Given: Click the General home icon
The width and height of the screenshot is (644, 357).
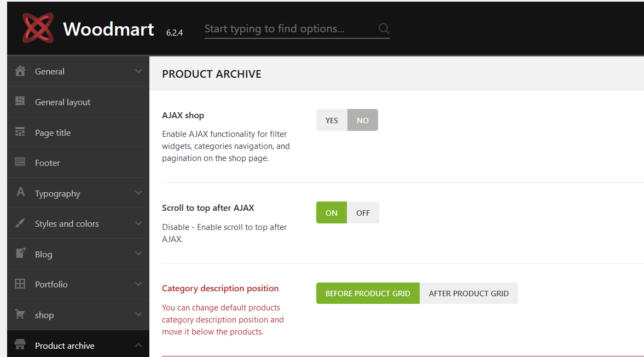Looking at the screenshot, I should [20, 71].
